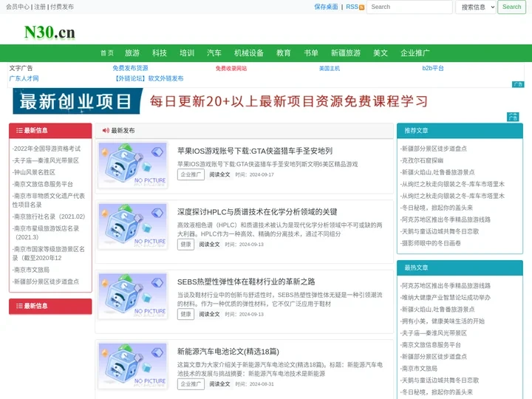Open 新能源汽车电池论文(精选18篇) title
Viewport: 532px width, 399px height.
(228, 352)
